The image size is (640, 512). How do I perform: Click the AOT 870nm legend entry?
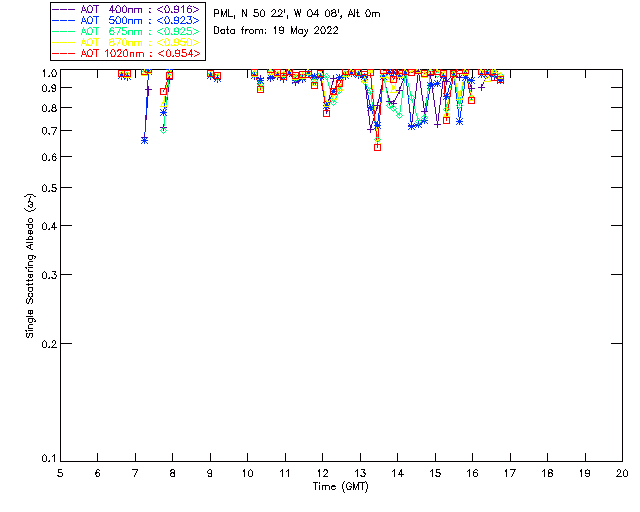coord(126,42)
